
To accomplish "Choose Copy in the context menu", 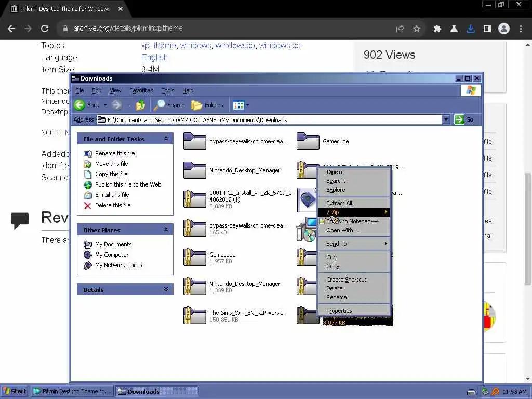I will coord(354,266).
